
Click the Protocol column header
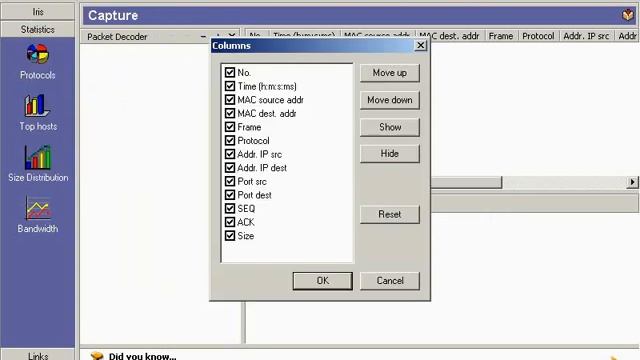point(538,36)
